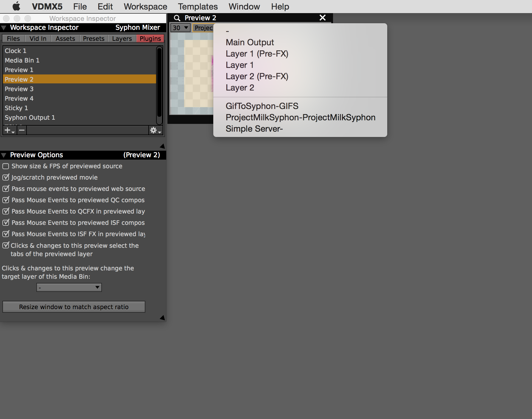Select Preview 4 in plugin list

click(x=80, y=98)
